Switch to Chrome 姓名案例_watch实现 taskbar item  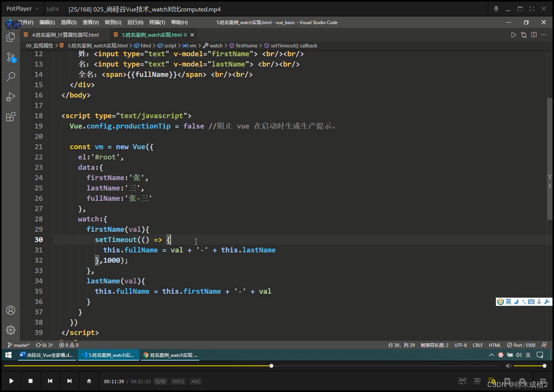pyautogui.click(x=170, y=355)
